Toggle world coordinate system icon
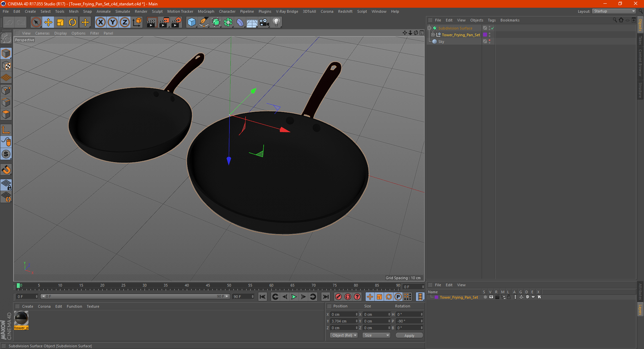This screenshot has height=349, width=644. point(137,22)
